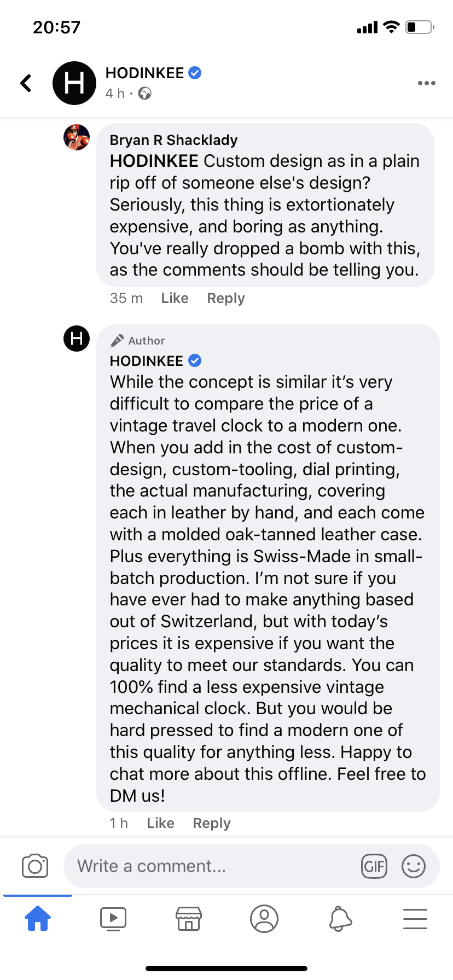
Task: Tap the camera icon to attach photo
Action: click(x=35, y=866)
